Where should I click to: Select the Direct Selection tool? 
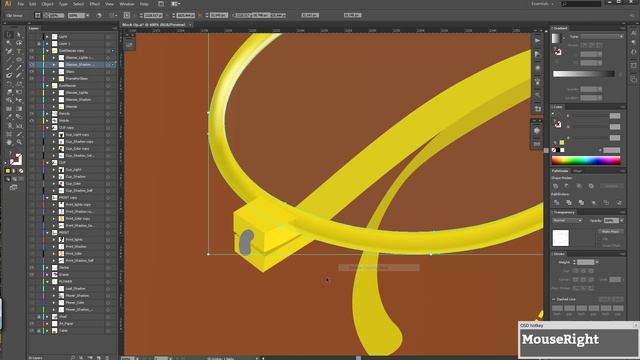tap(19, 35)
